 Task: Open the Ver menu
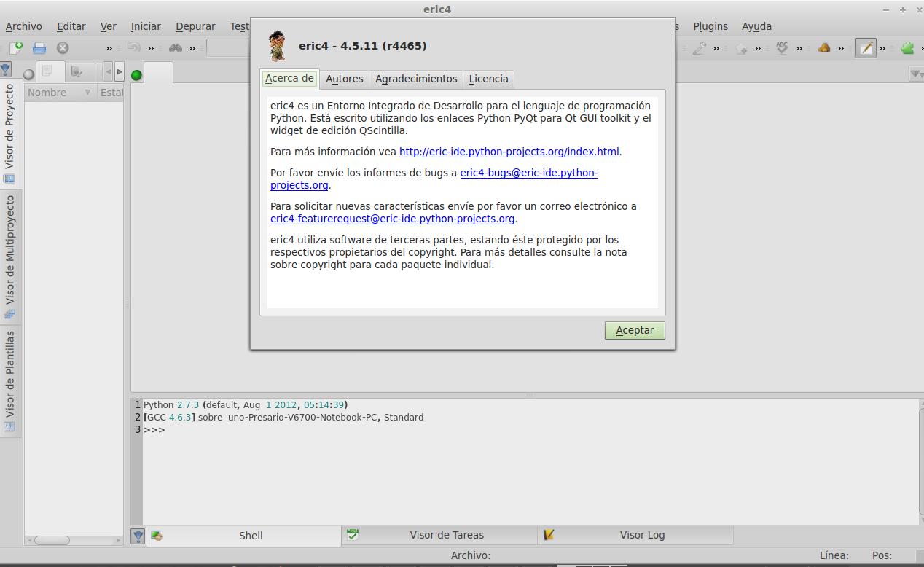[x=109, y=26]
